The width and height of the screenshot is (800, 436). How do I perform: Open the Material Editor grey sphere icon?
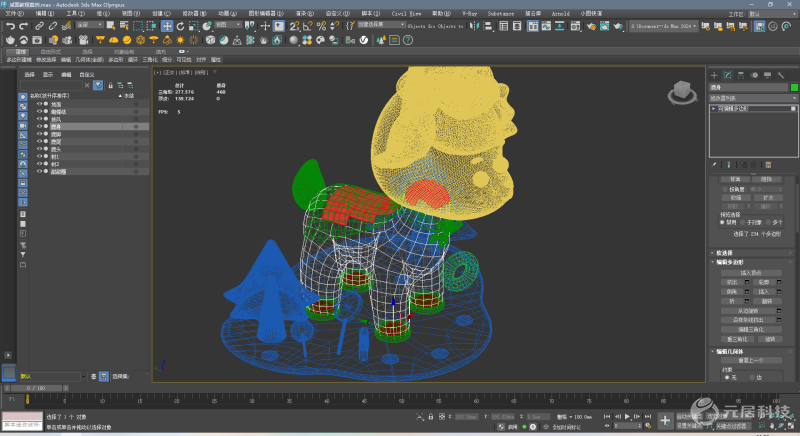(x=293, y=40)
